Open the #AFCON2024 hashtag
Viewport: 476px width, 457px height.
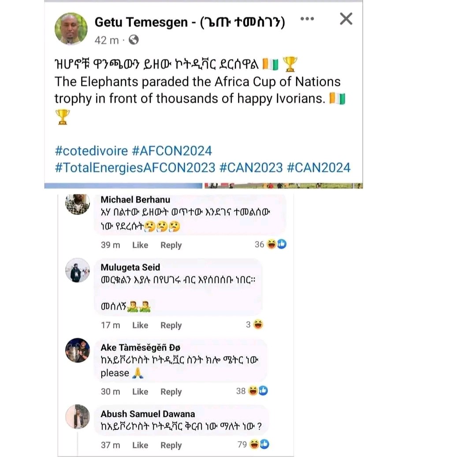(172, 151)
